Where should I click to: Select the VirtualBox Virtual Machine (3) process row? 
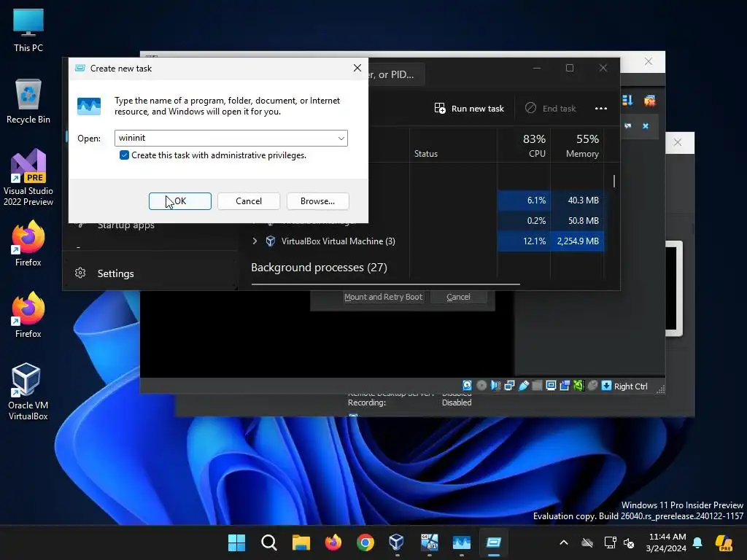tap(427, 241)
